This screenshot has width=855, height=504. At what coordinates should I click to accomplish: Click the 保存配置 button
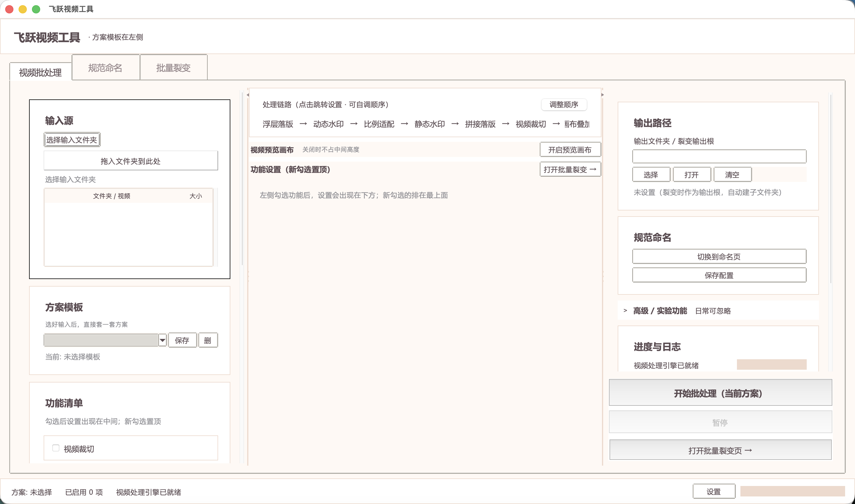pos(719,275)
